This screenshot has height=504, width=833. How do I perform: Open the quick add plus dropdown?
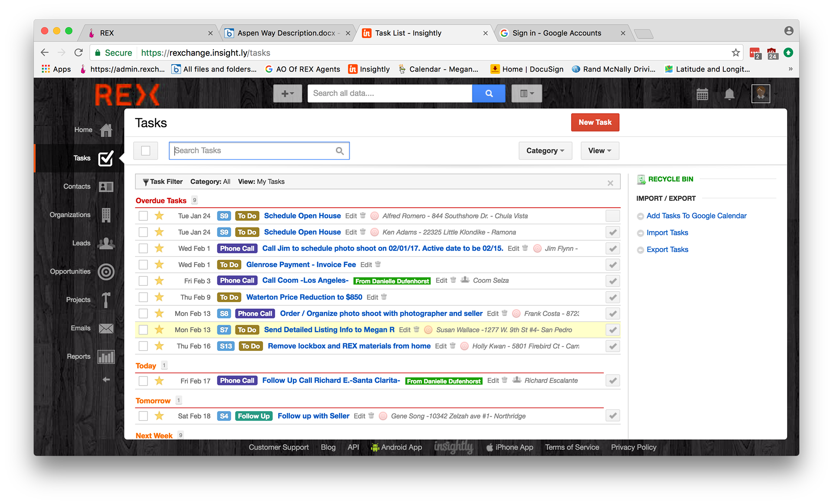point(287,93)
